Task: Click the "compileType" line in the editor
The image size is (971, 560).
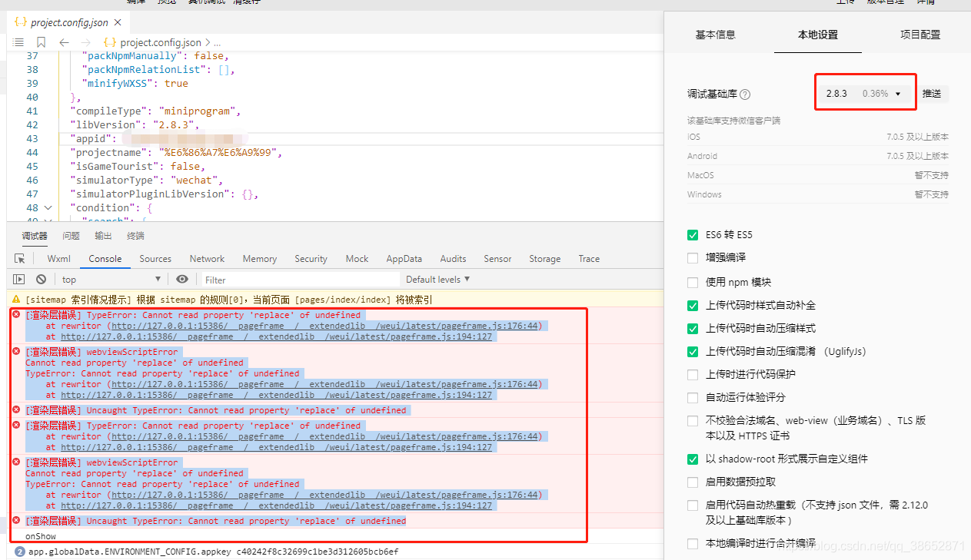Action: coord(156,111)
